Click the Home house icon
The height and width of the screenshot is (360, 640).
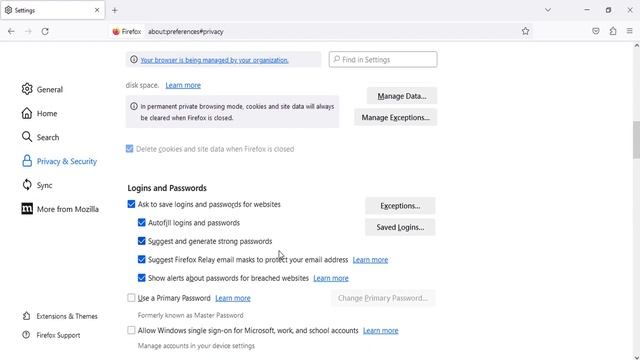[x=27, y=113]
